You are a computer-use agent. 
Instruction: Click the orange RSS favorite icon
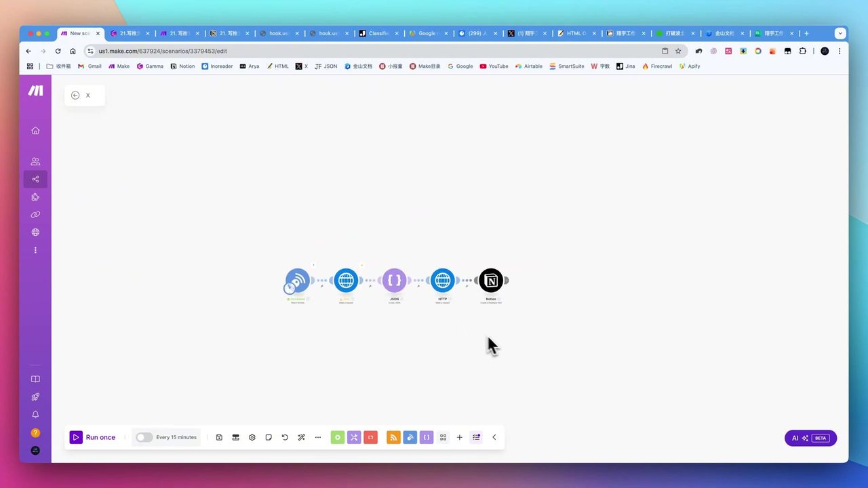[393, 438]
